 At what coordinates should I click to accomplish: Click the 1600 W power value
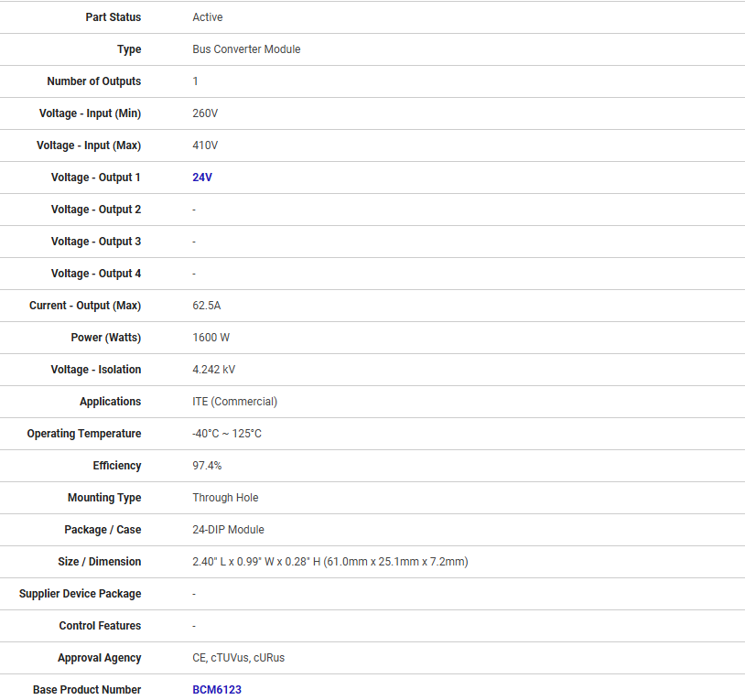point(211,338)
